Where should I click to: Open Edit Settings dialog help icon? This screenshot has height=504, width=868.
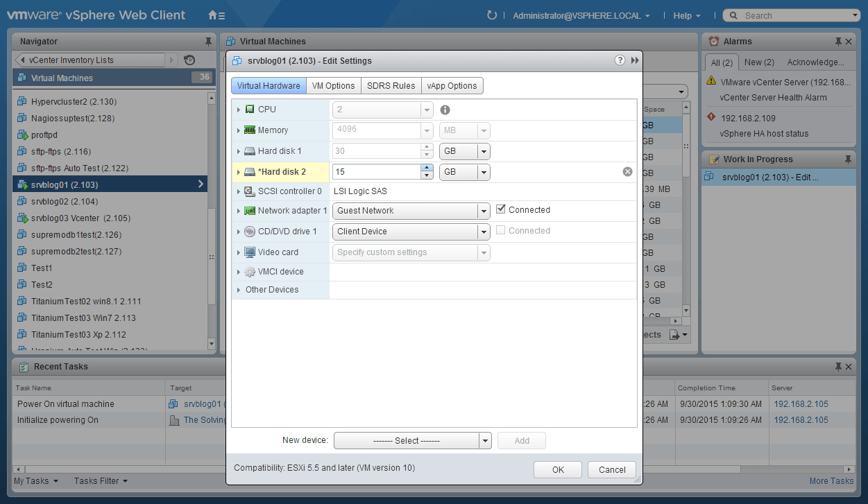(x=620, y=60)
